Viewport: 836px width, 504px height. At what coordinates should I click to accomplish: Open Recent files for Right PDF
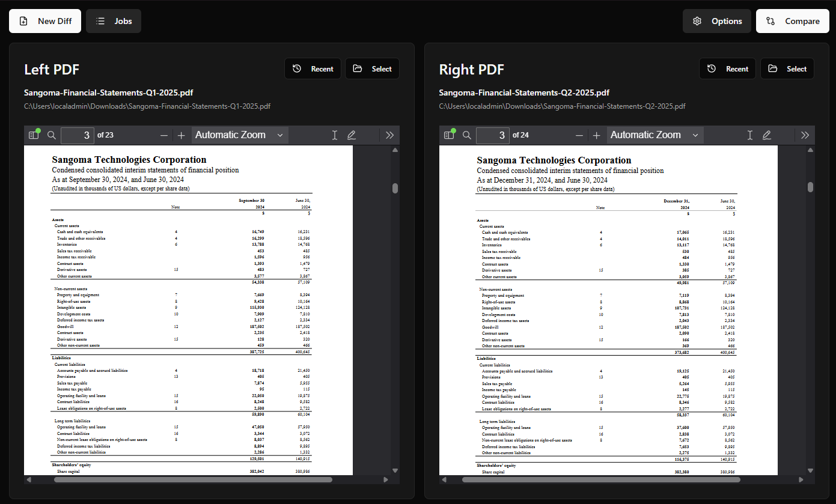coord(728,68)
